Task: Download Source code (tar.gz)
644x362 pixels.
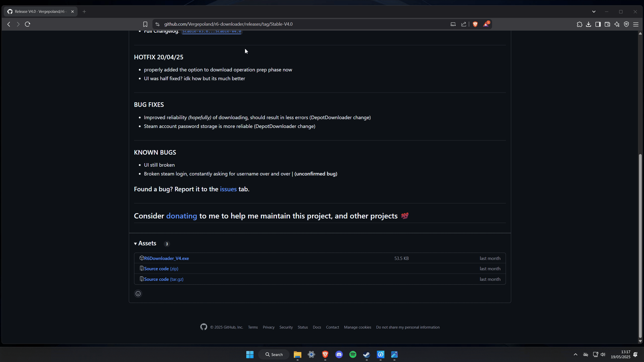Action: coord(164,279)
